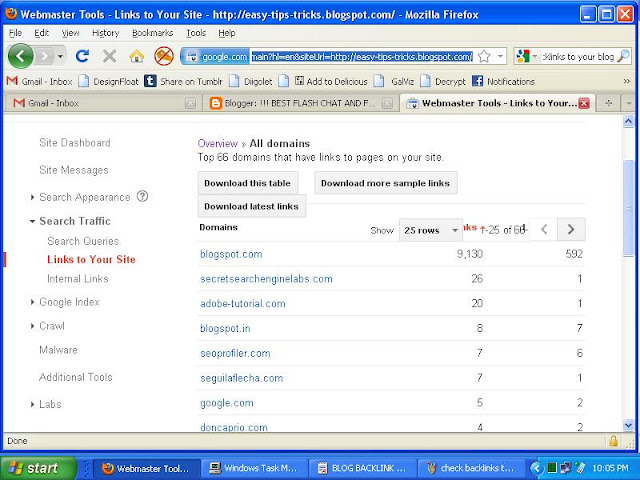Open the DesignFloat bookmark
The height and width of the screenshot is (480, 640).
click(x=108, y=81)
